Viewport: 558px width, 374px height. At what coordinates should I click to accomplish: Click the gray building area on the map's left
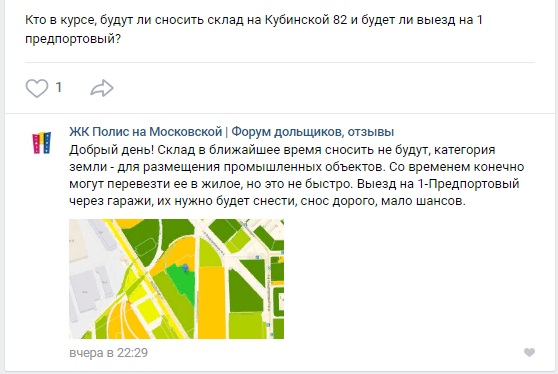pyautogui.click(x=86, y=290)
